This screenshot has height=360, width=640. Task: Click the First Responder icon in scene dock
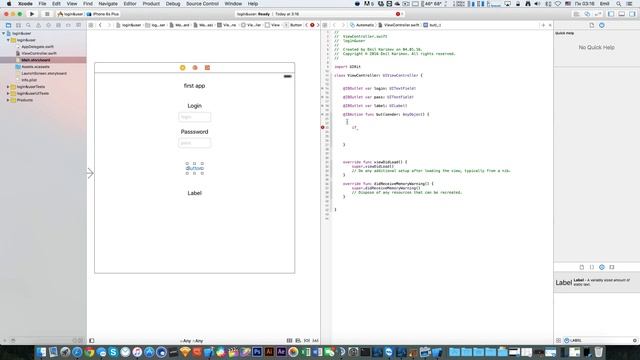pos(195,68)
